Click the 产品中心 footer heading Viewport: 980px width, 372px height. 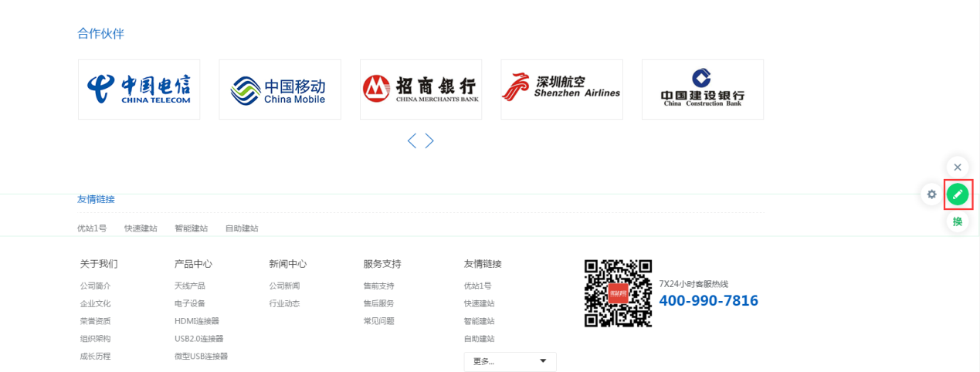click(193, 264)
